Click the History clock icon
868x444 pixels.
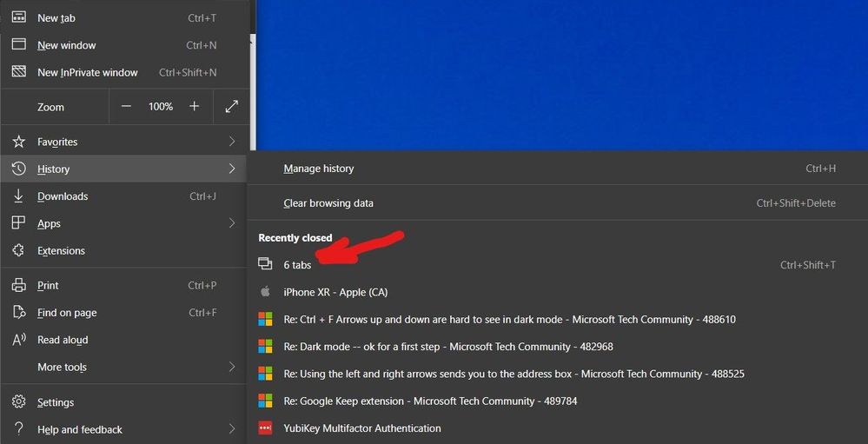pos(19,169)
